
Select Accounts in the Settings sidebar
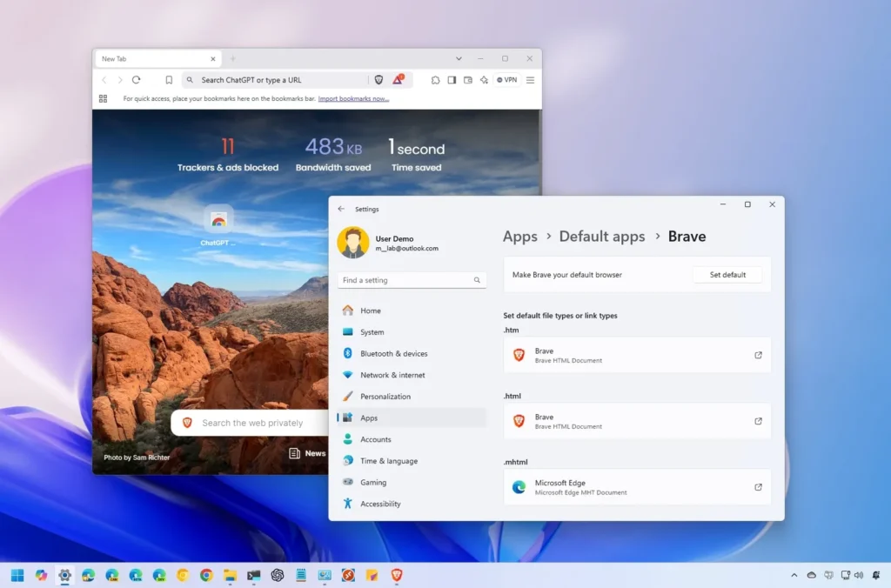click(376, 439)
